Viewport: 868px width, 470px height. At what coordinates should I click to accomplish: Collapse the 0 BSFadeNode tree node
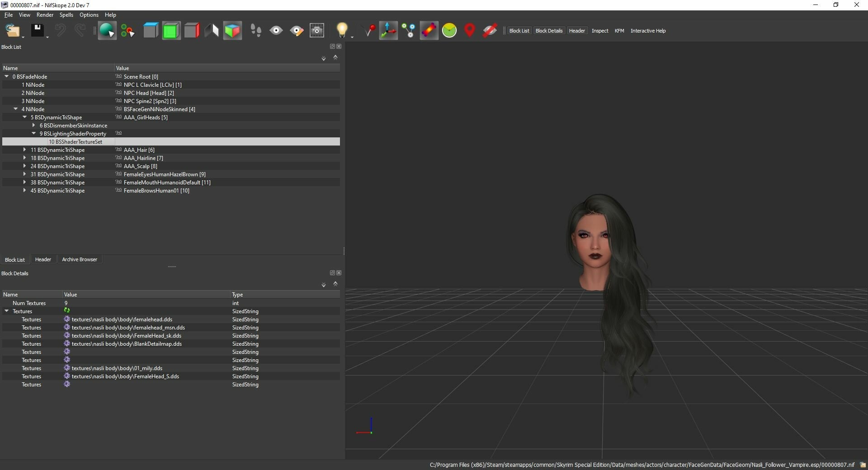[x=7, y=76]
